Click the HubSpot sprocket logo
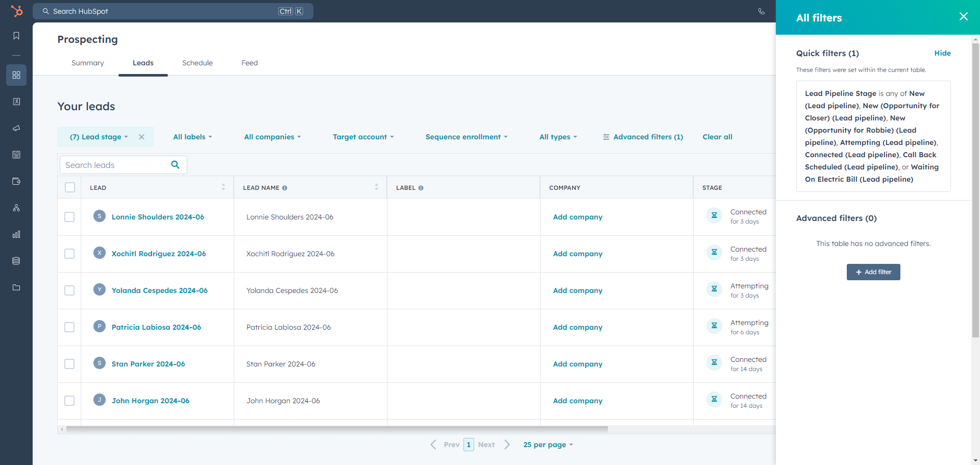This screenshot has height=465, width=980. [x=17, y=11]
